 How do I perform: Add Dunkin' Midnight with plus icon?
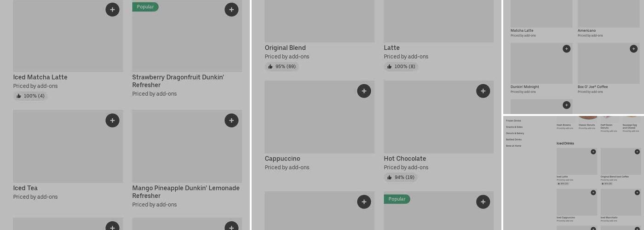point(566,49)
